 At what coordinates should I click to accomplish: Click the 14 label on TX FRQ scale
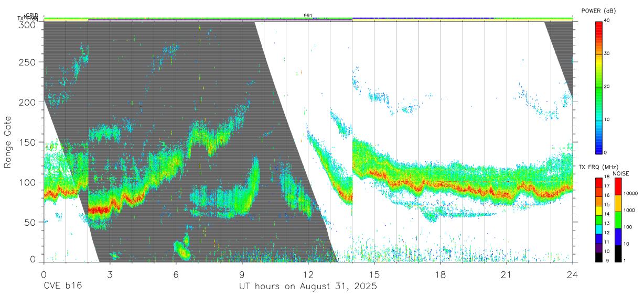(607, 214)
